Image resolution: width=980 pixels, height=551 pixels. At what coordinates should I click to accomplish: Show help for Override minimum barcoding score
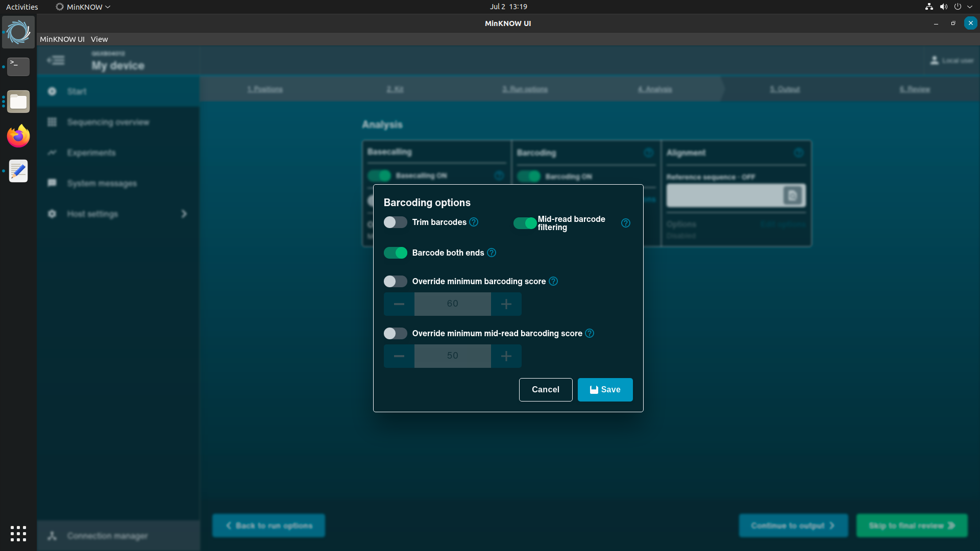pos(553,282)
